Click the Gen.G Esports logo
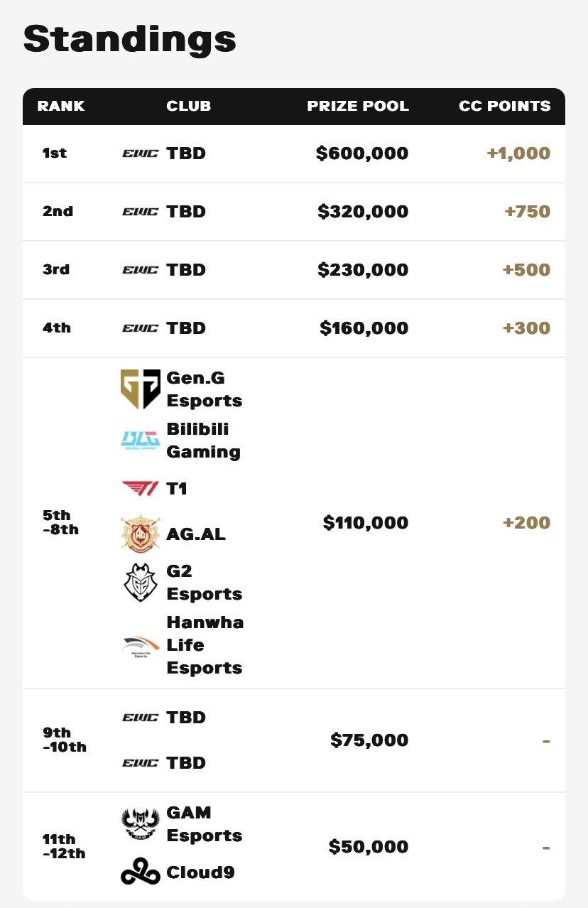The height and width of the screenshot is (908, 588). tap(140, 389)
